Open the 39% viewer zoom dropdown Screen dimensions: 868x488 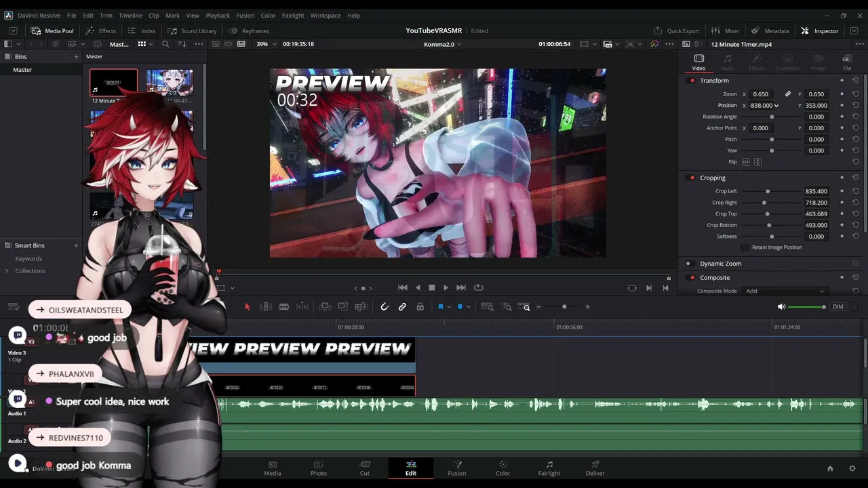pos(266,44)
